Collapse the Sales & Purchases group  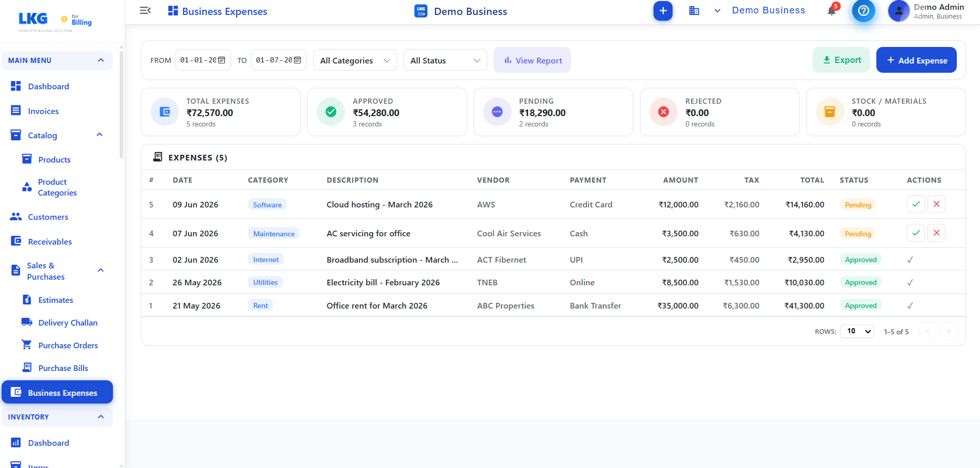point(101,270)
